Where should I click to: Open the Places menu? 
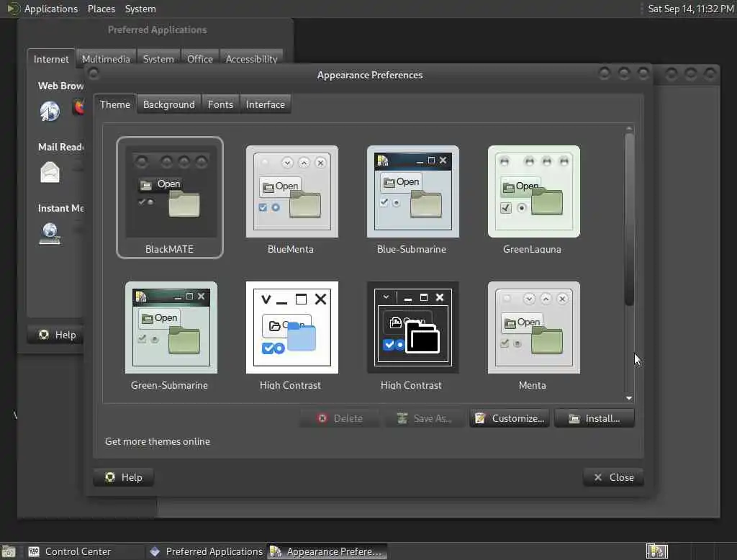(101, 9)
